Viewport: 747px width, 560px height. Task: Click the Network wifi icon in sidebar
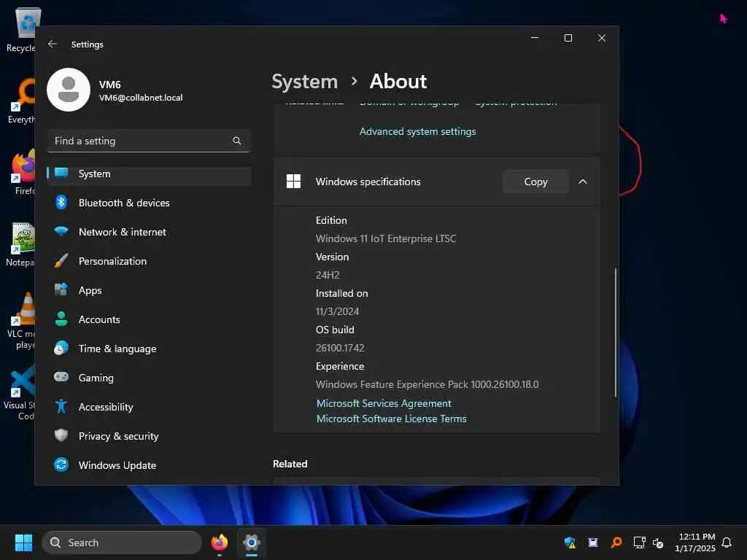(61, 231)
